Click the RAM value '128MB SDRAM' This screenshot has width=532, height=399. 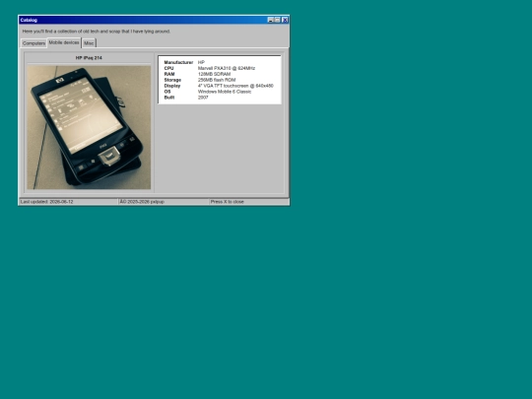[214, 74]
